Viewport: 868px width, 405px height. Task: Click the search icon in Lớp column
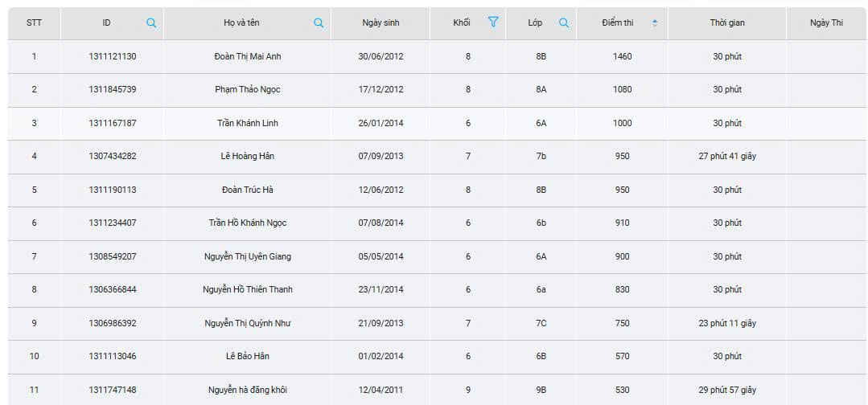pyautogui.click(x=564, y=23)
